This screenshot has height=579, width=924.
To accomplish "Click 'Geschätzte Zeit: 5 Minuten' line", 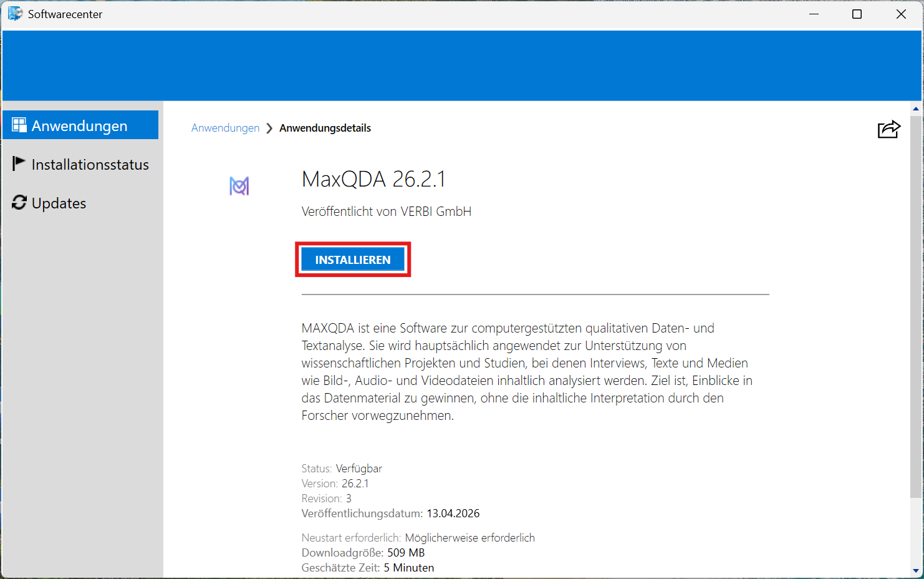I will [368, 568].
